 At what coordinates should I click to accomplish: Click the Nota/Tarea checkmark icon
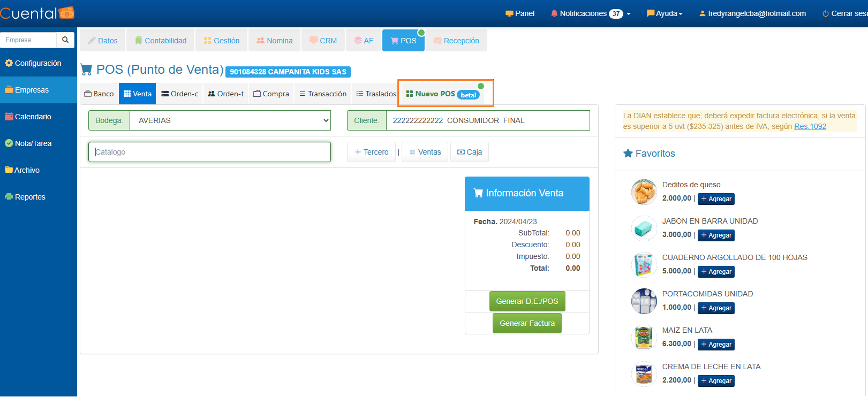tap(9, 143)
